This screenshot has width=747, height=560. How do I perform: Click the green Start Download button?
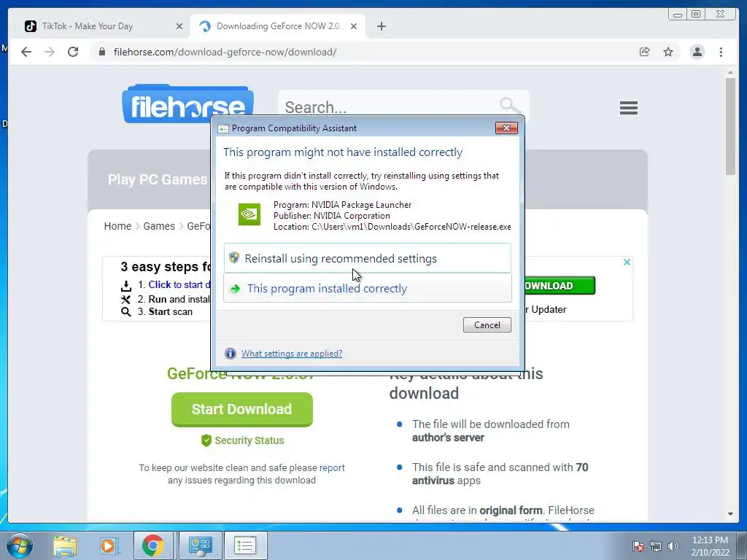tap(242, 409)
